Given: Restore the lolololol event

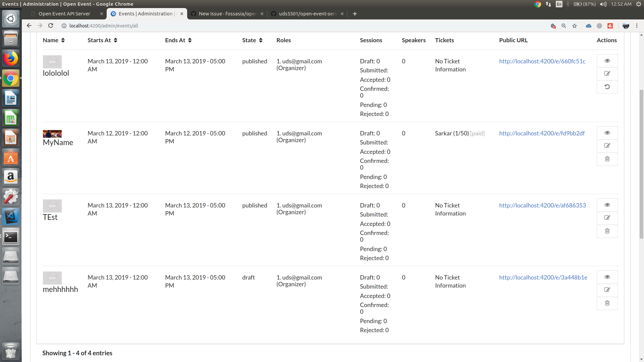Looking at the screenshot, I should tap(607, 87).
